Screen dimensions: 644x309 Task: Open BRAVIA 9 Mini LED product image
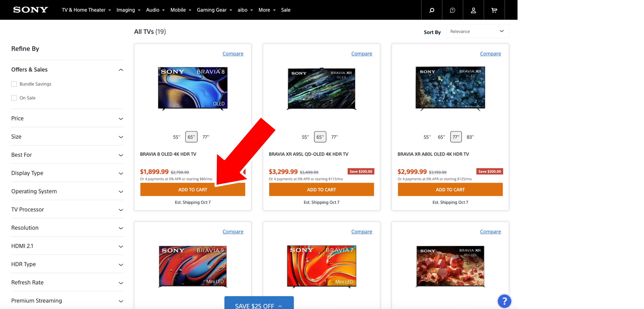click(193, 266)
